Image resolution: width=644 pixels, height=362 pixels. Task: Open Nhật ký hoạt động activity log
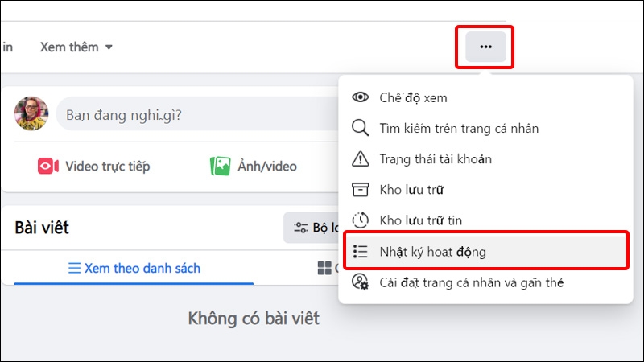click(x=485, y=251)
